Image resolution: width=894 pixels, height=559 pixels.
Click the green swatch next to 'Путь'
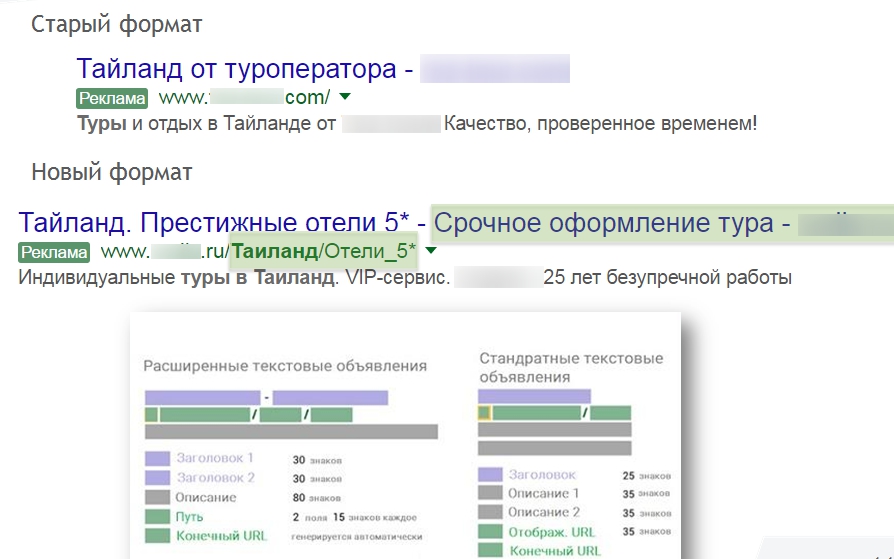pos(158,517)
